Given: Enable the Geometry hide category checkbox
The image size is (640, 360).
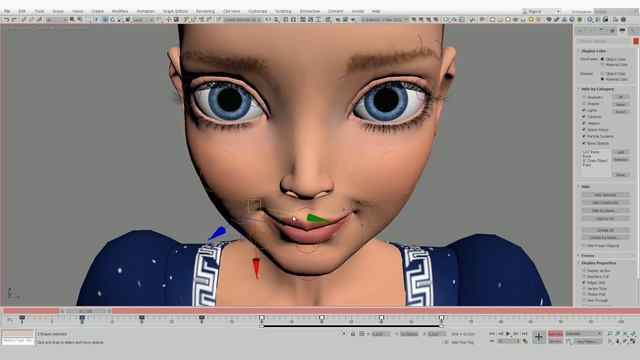Looking at the screenshot, I should pyautogui.click(x=584, y=97).
